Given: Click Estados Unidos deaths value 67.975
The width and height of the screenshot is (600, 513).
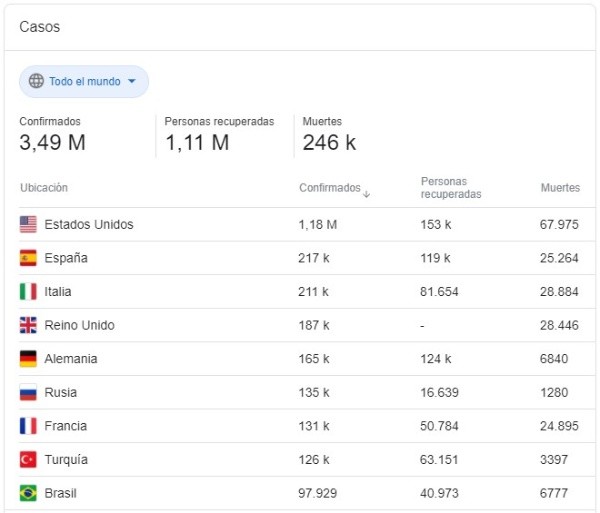Looking at the screenshot, I should [x=559, y=225].
